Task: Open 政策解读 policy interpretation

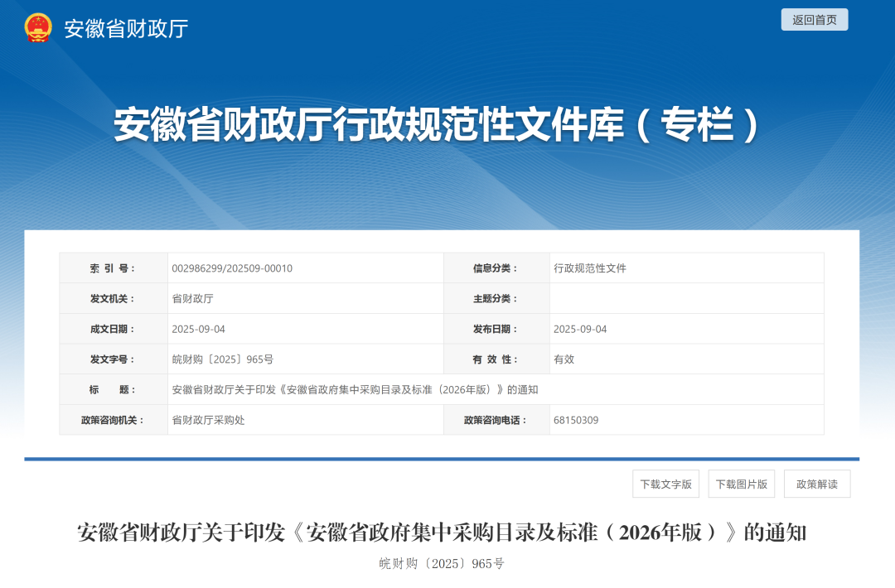Action: coord(815,484)
